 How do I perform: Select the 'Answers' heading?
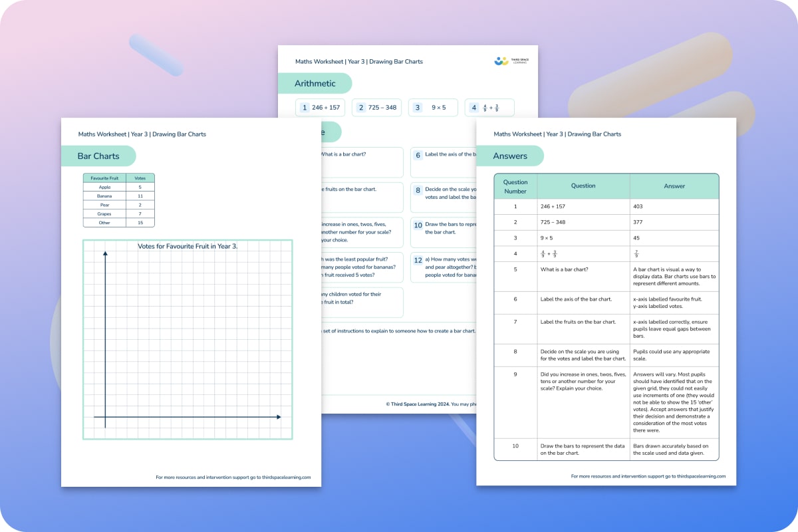[510, 156]
